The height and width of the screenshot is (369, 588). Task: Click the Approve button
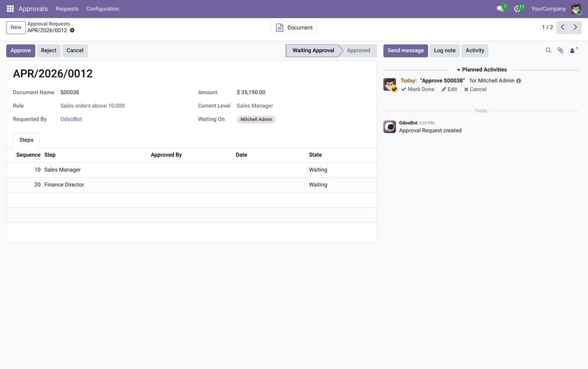pyautogui.click(x=21, y=51)
